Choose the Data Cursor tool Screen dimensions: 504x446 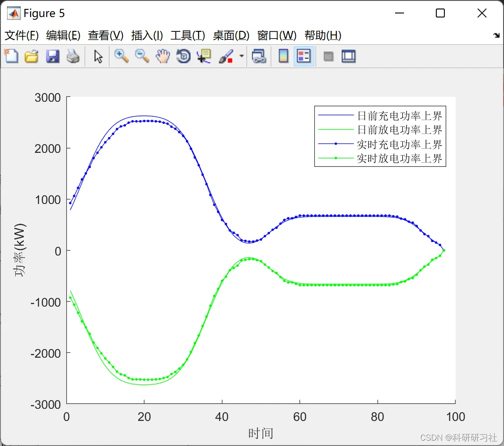pos(204,56)
